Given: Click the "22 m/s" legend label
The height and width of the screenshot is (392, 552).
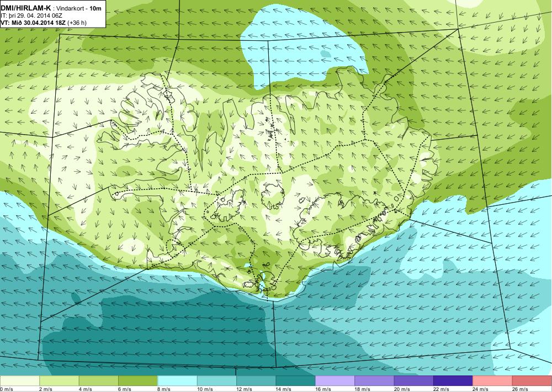Looking at the screenshot, I should [442, 389].
